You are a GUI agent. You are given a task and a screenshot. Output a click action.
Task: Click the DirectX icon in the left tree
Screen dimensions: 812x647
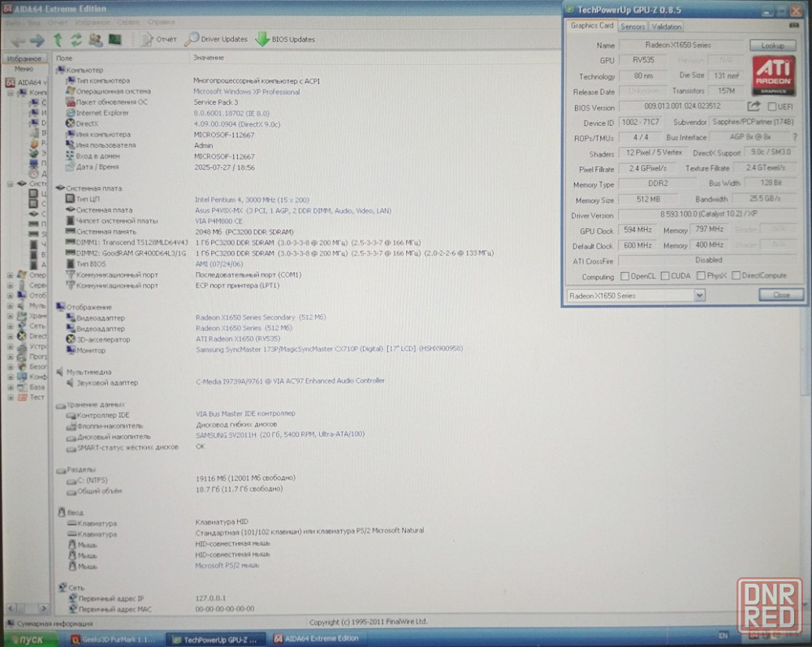tap(22, 336)
